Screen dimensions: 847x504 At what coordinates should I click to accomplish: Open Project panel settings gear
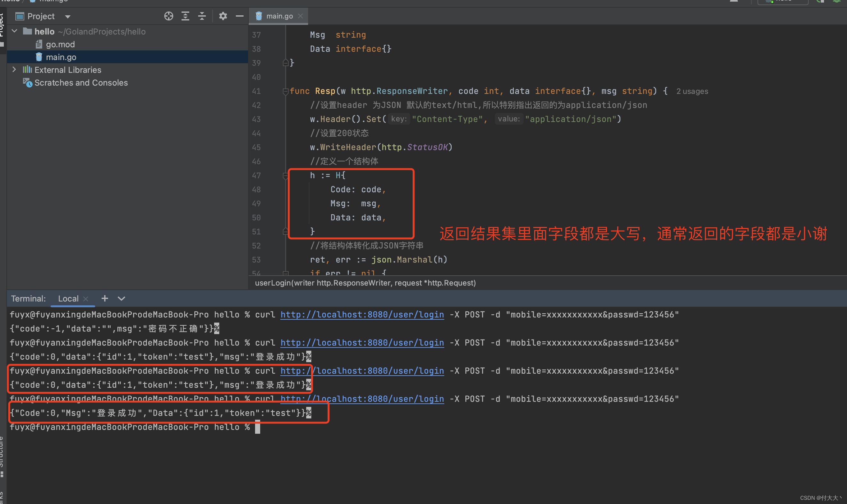(223, 16)
